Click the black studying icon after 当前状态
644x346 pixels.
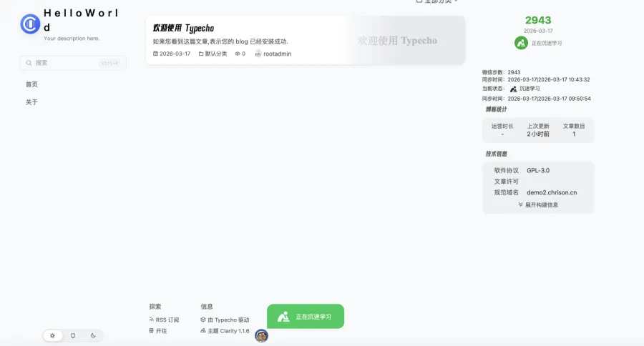(x=513, y=89)
